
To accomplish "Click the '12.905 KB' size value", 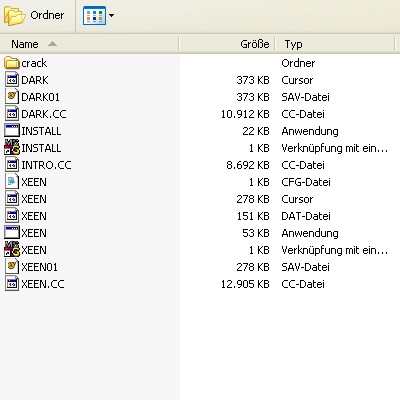I will tap(245, 284).
